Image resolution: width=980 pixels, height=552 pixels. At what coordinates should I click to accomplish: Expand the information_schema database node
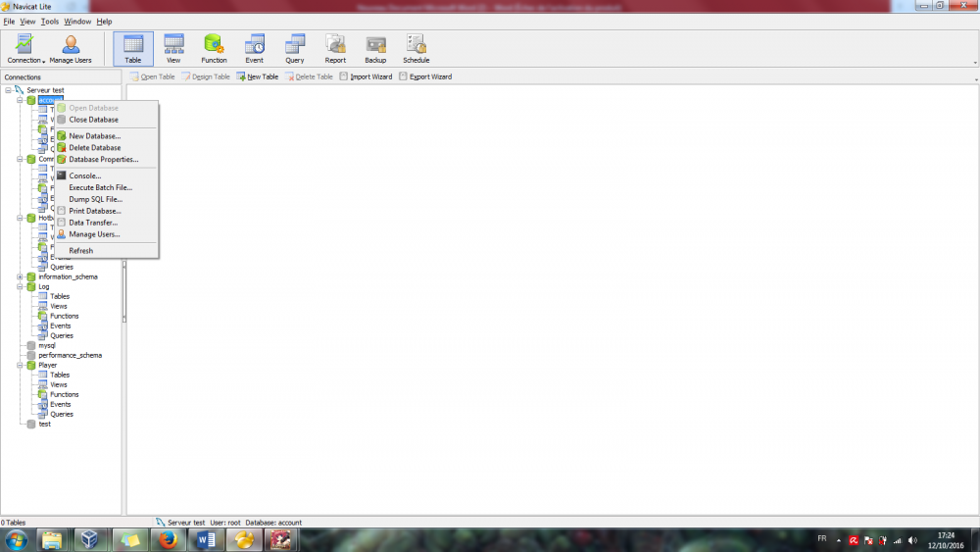click(20, 276)
